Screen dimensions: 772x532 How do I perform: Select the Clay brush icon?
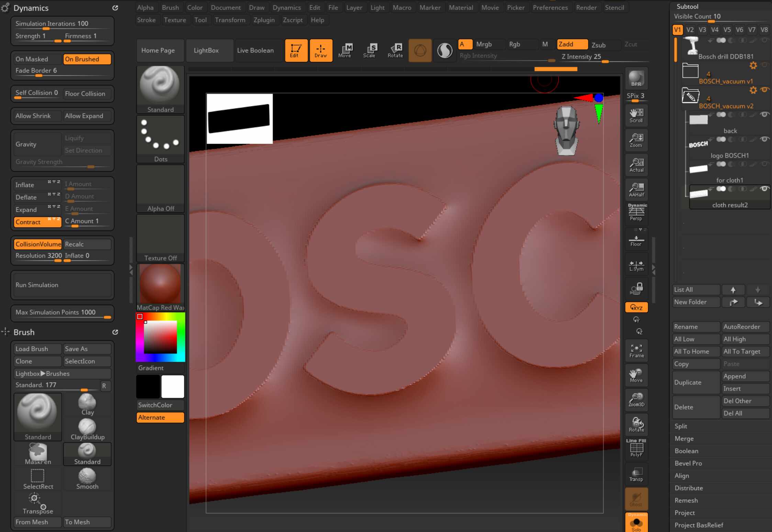87,404
